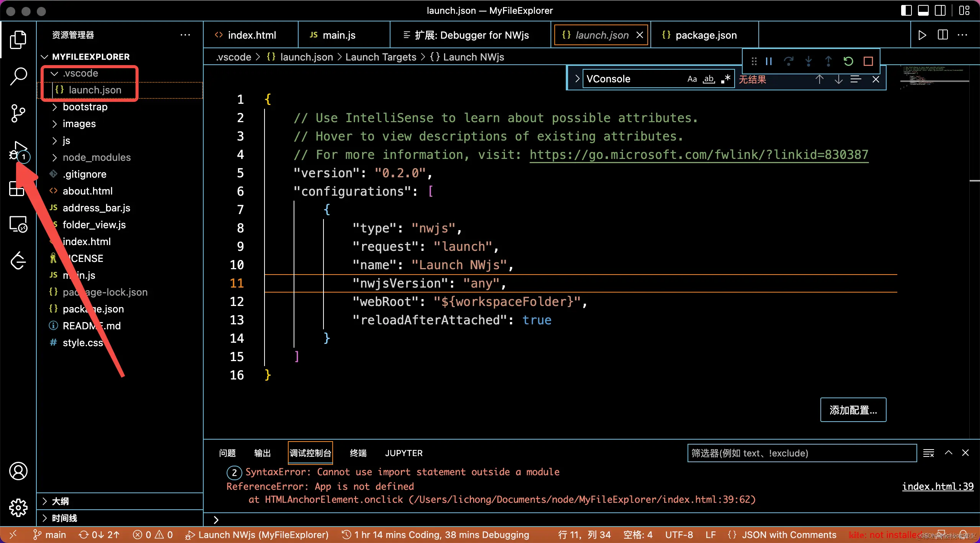Open Remote Explorer in activity bar
Viewport: 980px width, 543px height.
click(x=18, y=224)
